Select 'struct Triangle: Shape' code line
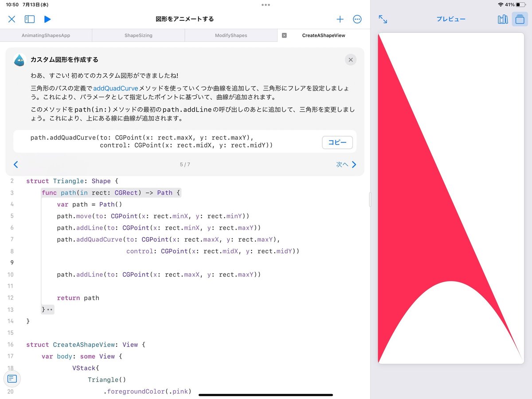Screen dimensions: 532x399 point(72,181)
